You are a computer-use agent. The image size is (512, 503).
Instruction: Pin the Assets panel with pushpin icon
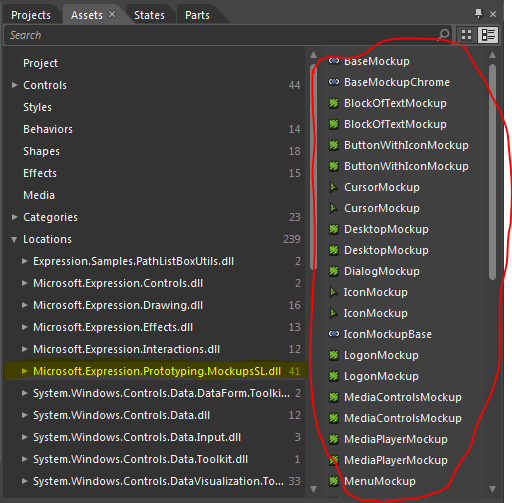pos(478,14)
